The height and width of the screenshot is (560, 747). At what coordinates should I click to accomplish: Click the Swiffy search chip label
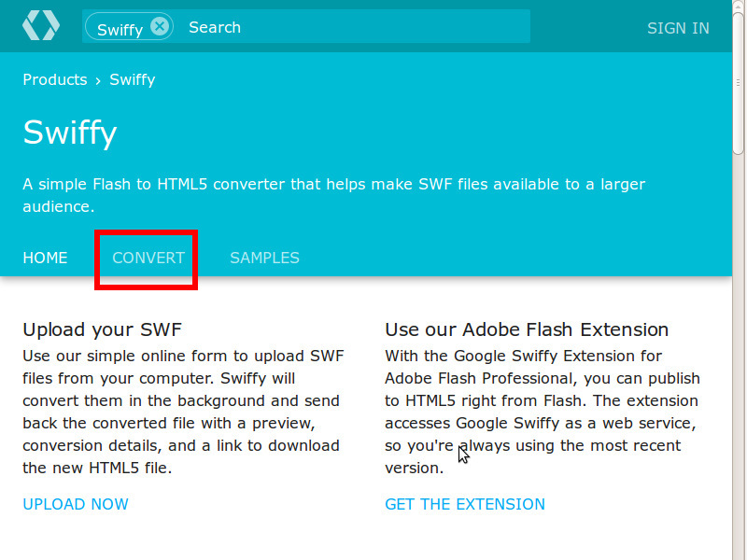(120, 30)
